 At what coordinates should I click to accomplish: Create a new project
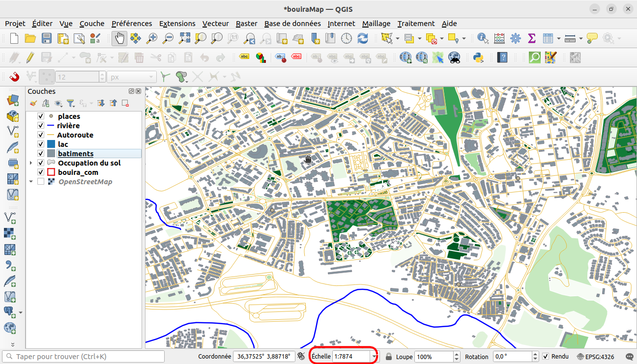tap(14, 38)
